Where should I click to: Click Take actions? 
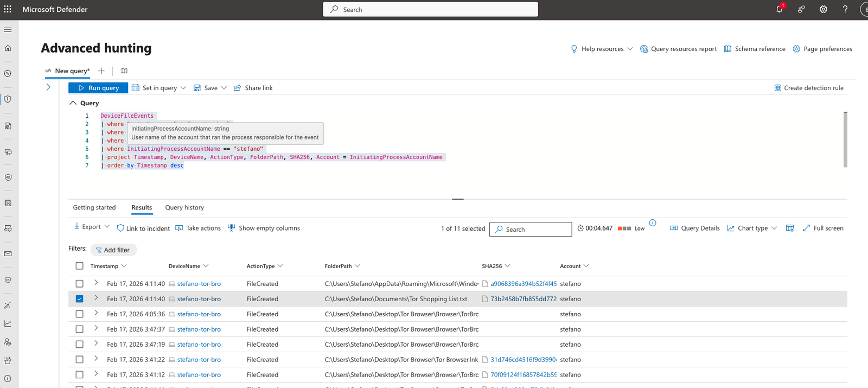(x=198, y=228)
